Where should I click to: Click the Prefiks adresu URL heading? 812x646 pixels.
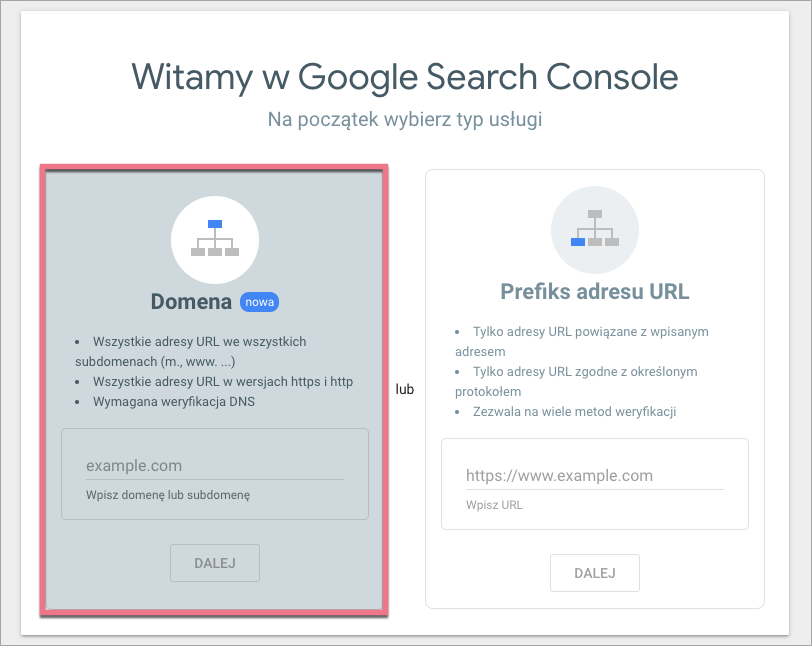click(x=595, y=291)
